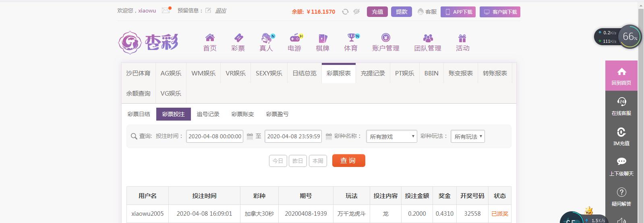Click the 今日 quick date button

[278, 161]
